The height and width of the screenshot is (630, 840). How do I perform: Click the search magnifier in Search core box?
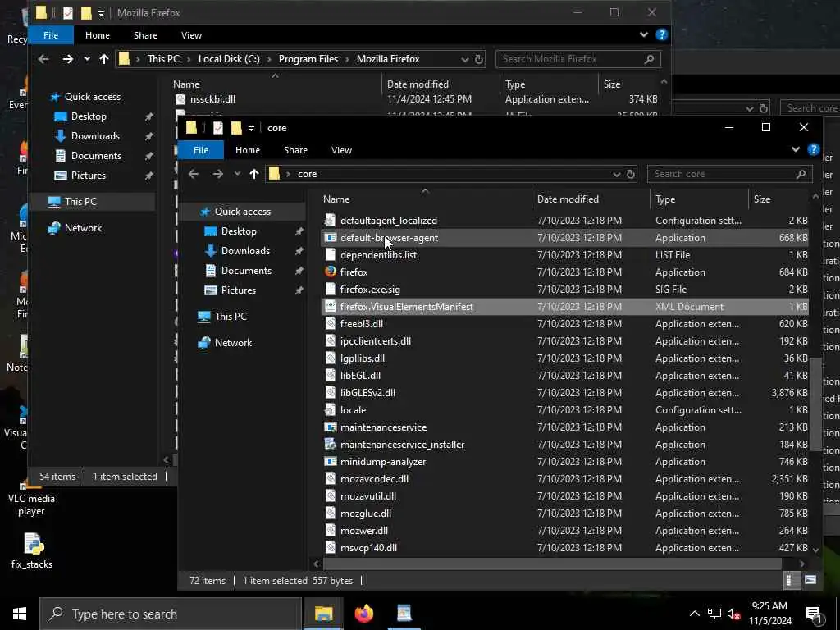click(x=801, y=174)
